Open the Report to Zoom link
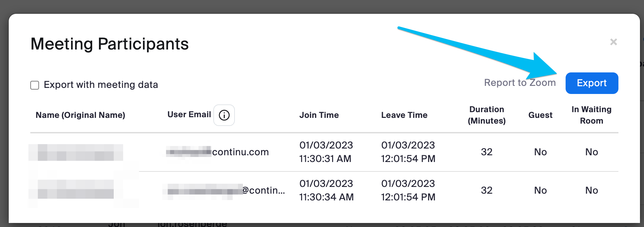 520,83
